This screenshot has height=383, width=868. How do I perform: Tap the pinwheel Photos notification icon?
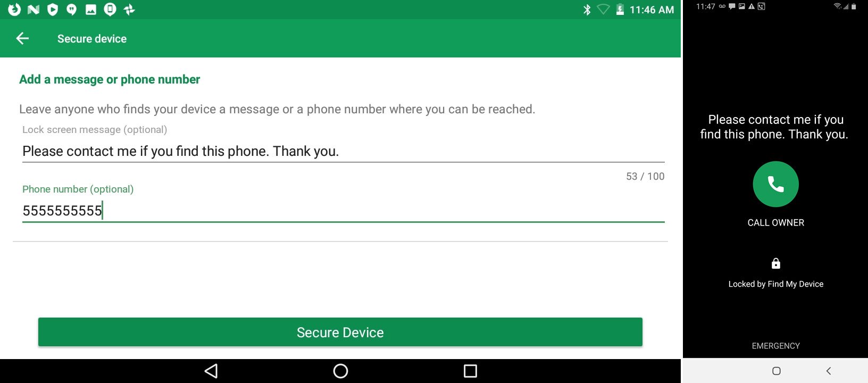[x=129, y=10]
